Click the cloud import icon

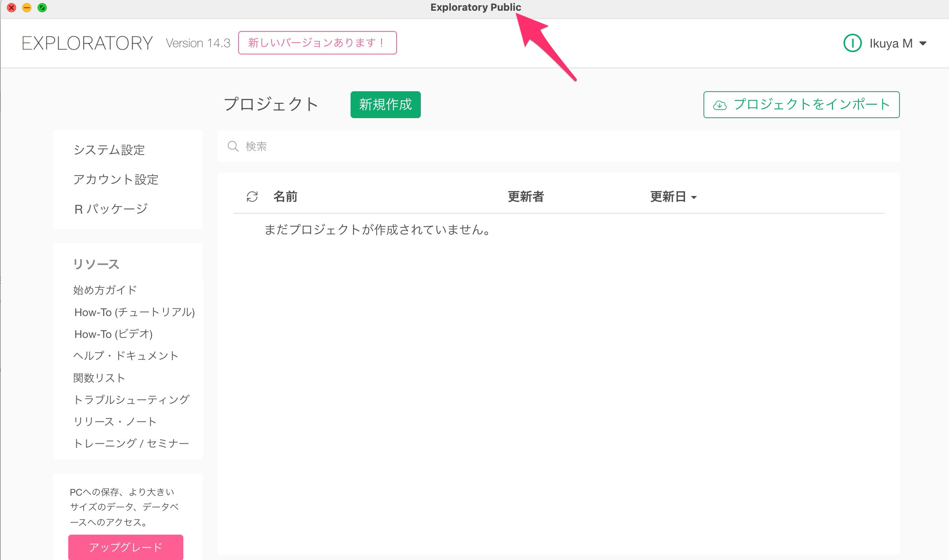coord(720,105)
